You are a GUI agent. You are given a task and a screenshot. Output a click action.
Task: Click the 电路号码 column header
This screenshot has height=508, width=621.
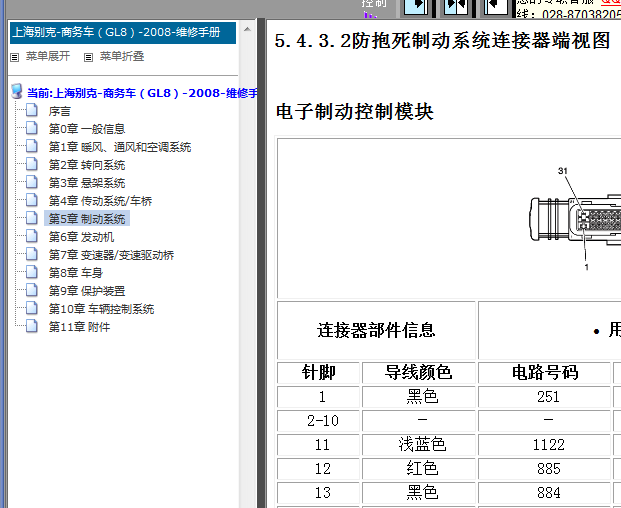tap(545, 372)
